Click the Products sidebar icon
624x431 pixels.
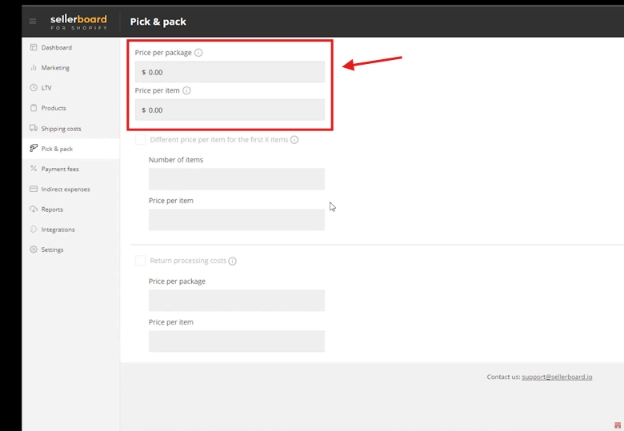34,108
